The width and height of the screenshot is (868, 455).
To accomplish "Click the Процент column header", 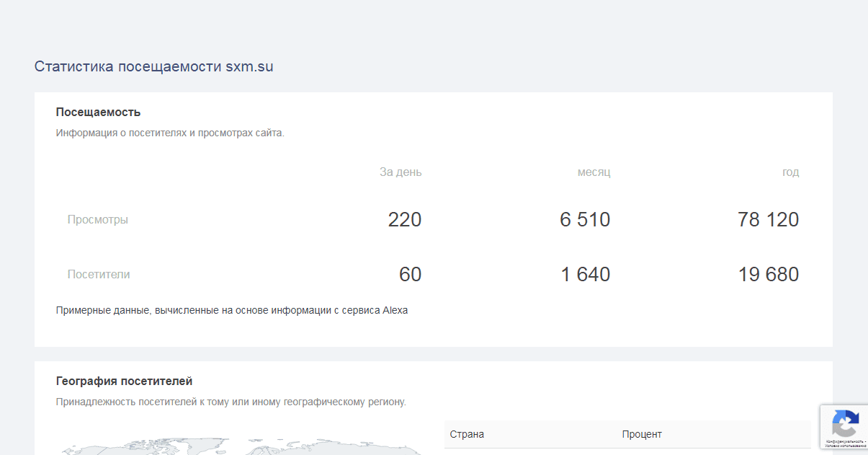I will pyautogui.click(x=642, y=434).
